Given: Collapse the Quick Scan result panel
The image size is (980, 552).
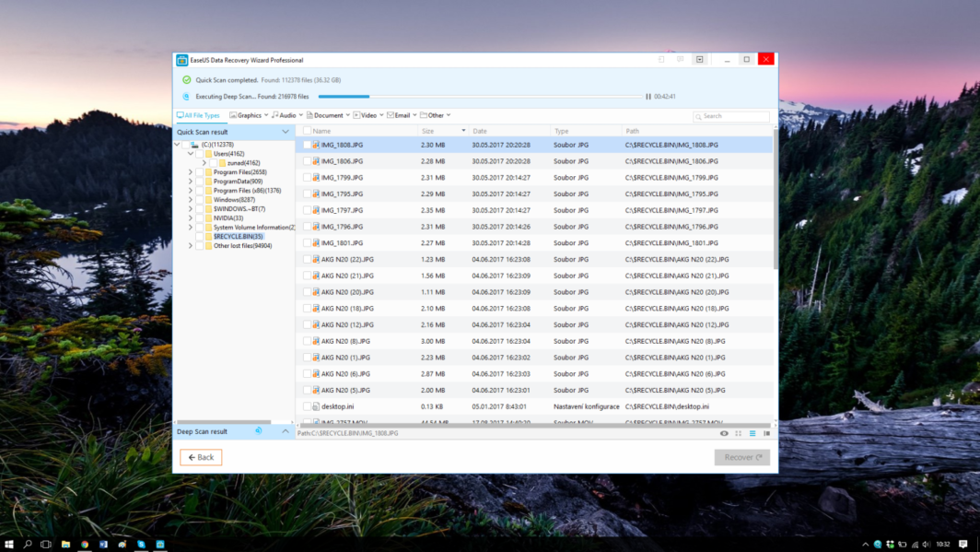Looking at the screenshot, I should pos(286,132).
